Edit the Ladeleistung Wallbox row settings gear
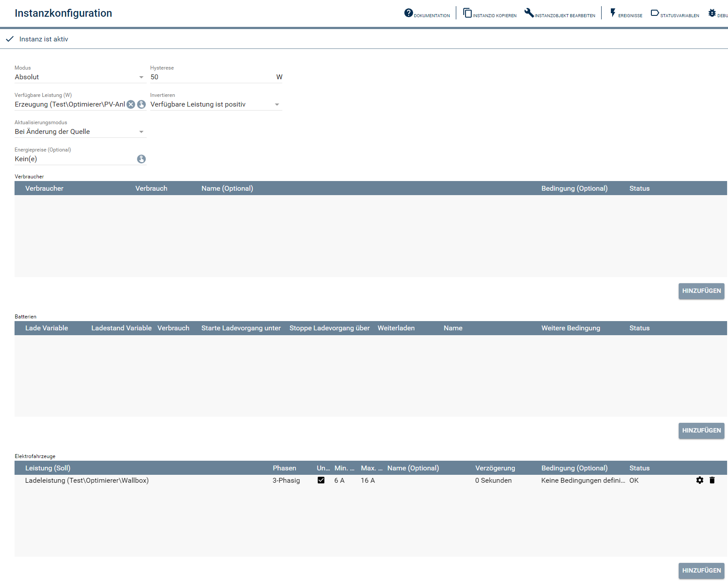 click(x=700, y=480)
